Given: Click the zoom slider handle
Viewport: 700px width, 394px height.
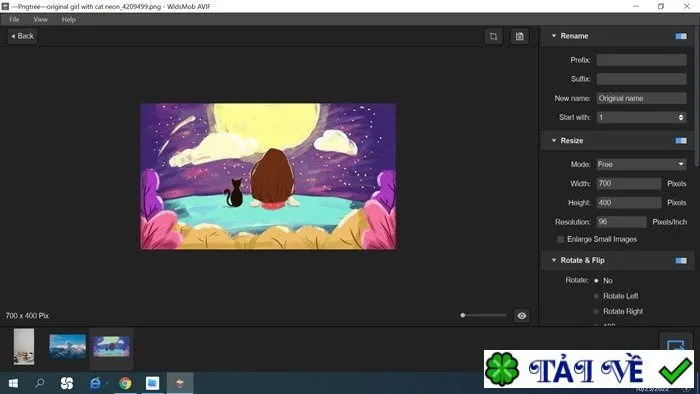Looking at the screenshot, I should [x=463, y=315].
